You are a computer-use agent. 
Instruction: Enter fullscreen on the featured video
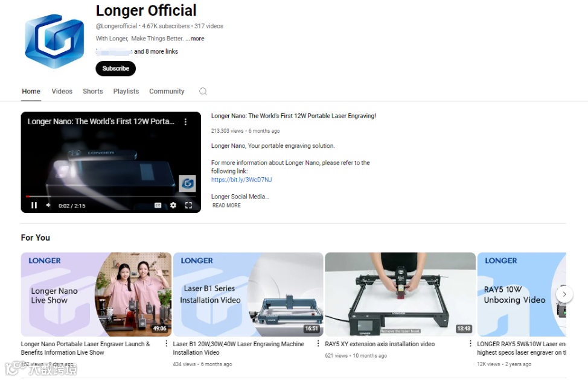pos(188,205)
